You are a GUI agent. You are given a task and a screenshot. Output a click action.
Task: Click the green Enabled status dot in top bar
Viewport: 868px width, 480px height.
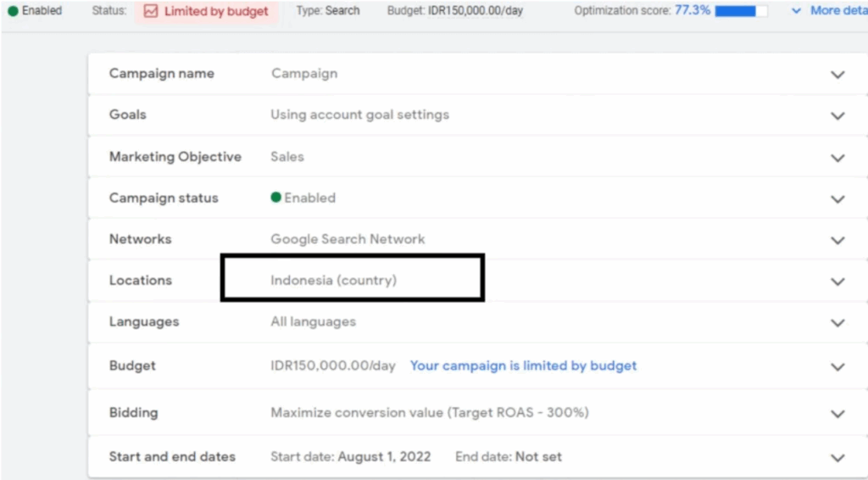point(13,11)
